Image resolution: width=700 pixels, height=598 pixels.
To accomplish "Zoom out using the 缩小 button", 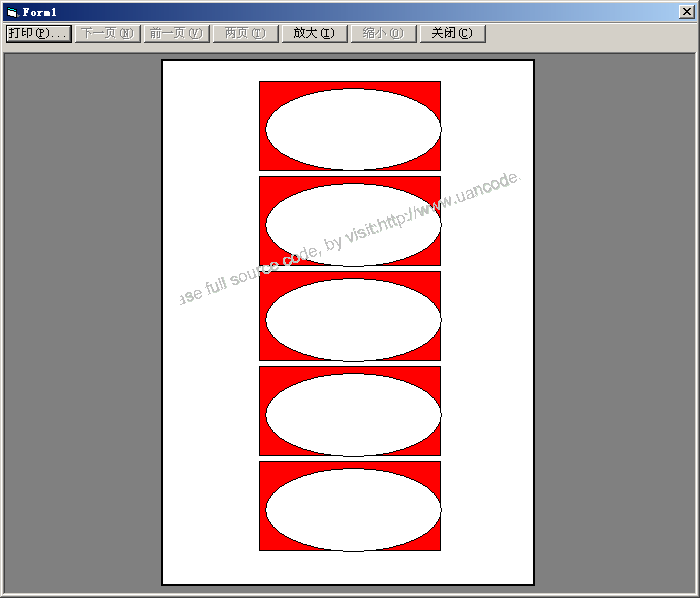I will coord(383,33).
